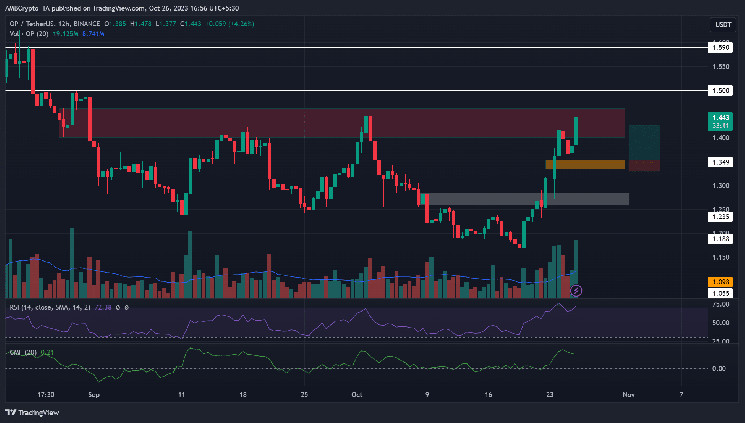Click the 1.349 price label
The height and width of the screenshot is (423, 745).
(720, 163)
